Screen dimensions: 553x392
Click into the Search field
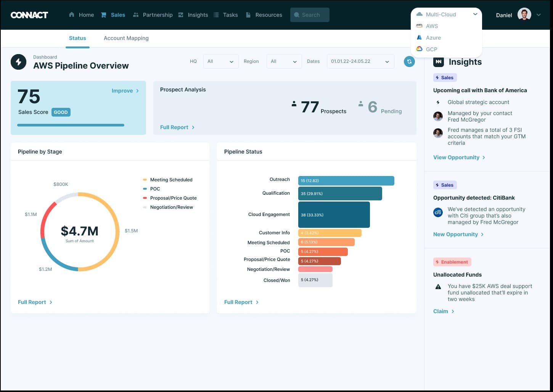[x=310, y=15]
